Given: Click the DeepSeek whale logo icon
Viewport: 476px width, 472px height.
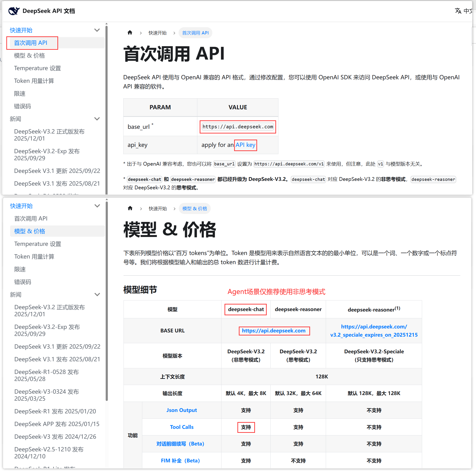Looking at the screenshot, I should point(14,11).
